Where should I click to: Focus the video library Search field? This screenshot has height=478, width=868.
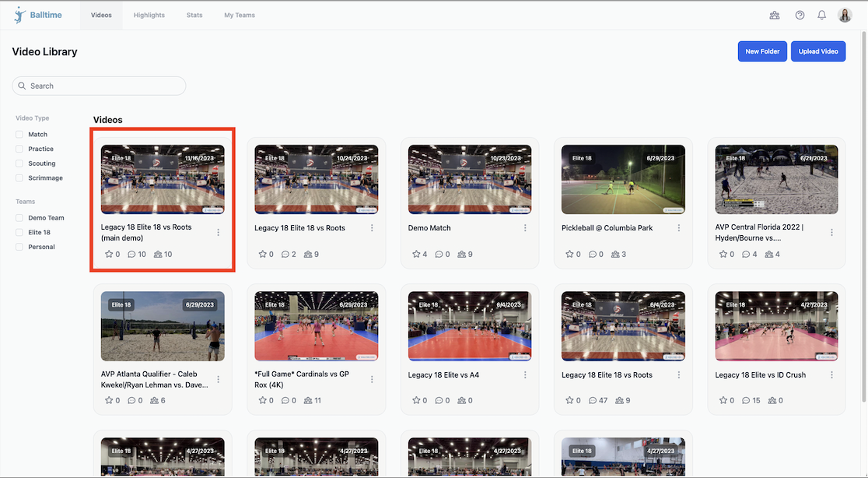[99, 86]
